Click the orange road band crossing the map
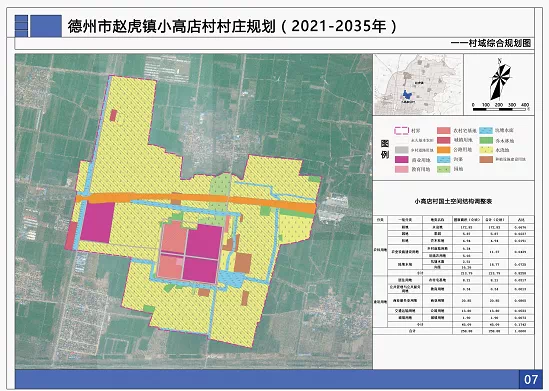549x391 pixels. pos(196,201)
